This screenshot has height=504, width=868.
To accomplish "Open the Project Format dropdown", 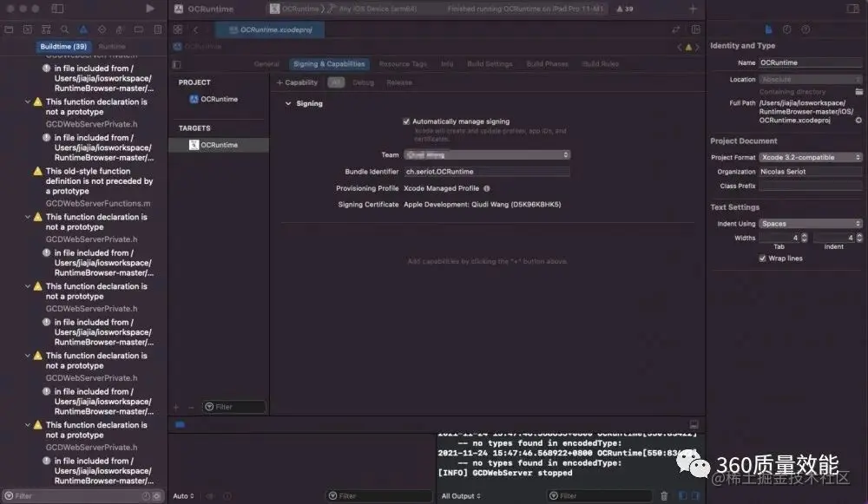I will [811, 157].
